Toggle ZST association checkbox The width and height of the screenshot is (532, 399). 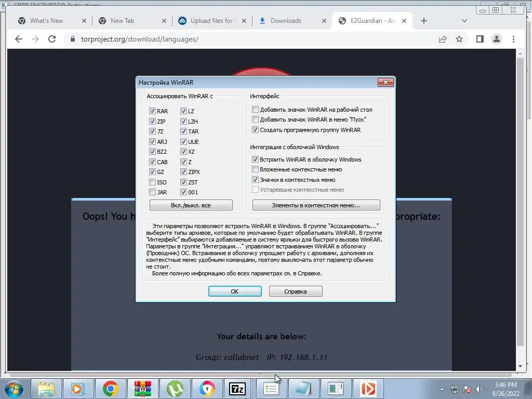point(183,182)
